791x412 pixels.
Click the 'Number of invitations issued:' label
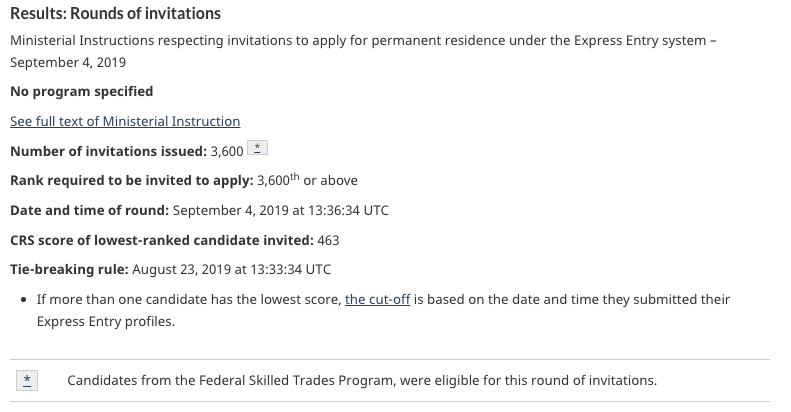pyautogui.click(x=108, y=151)
